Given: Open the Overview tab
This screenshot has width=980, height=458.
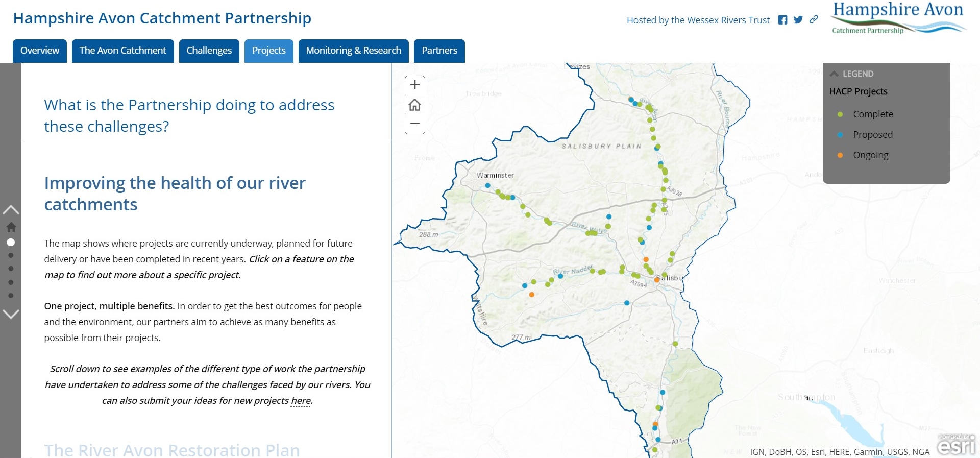Looking at the screenshot, I should click(x=40, y=51).
